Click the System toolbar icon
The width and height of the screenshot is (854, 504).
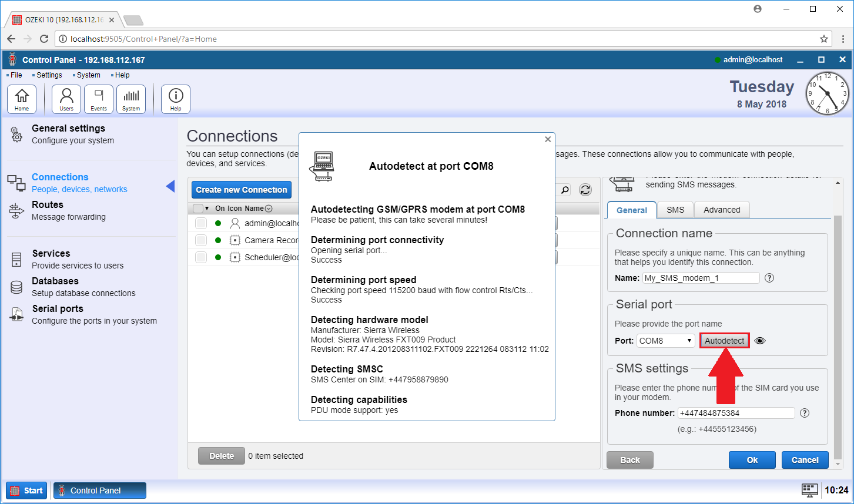(x=131, y=99)
